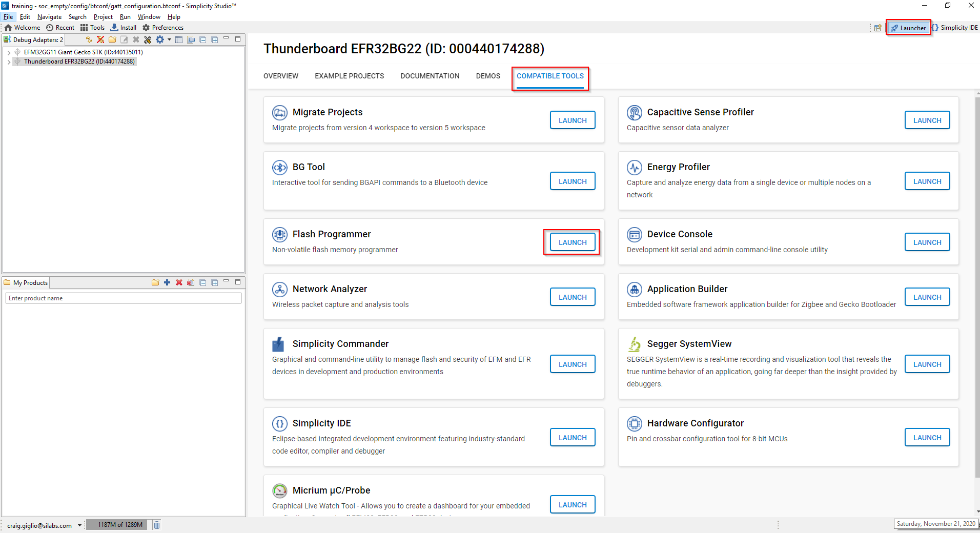Launch Hardware Configurator
Screen dimensions: 980x533
[x=927, y=438]
